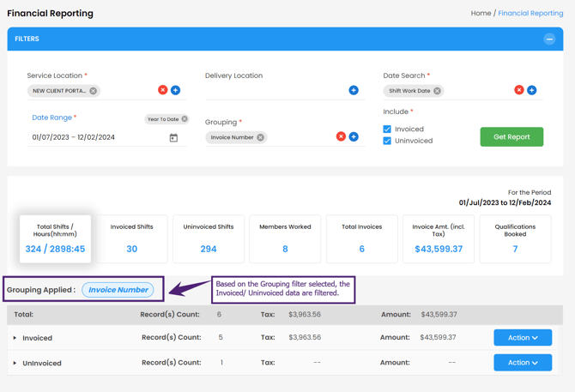The image size is (575, 392).
Task: Remove NEW CLIENT PORTA.. chip from Service Location
Action: point(94,91)
